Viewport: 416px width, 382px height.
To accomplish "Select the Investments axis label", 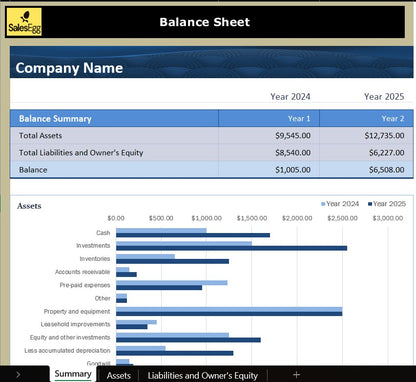I will click(93, 246).
